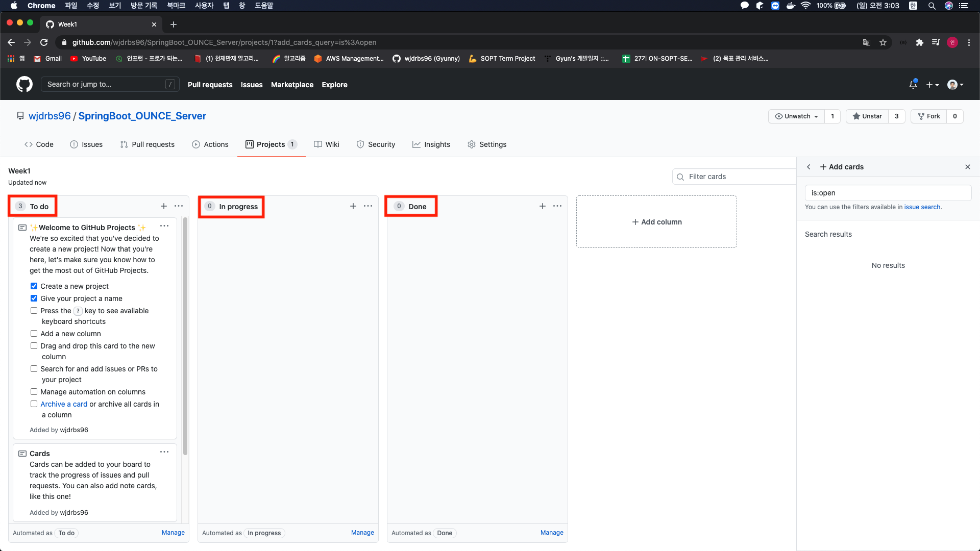Bookmark the page with the star icon
The height and width of the screenshot is (551, 980).
883,42
